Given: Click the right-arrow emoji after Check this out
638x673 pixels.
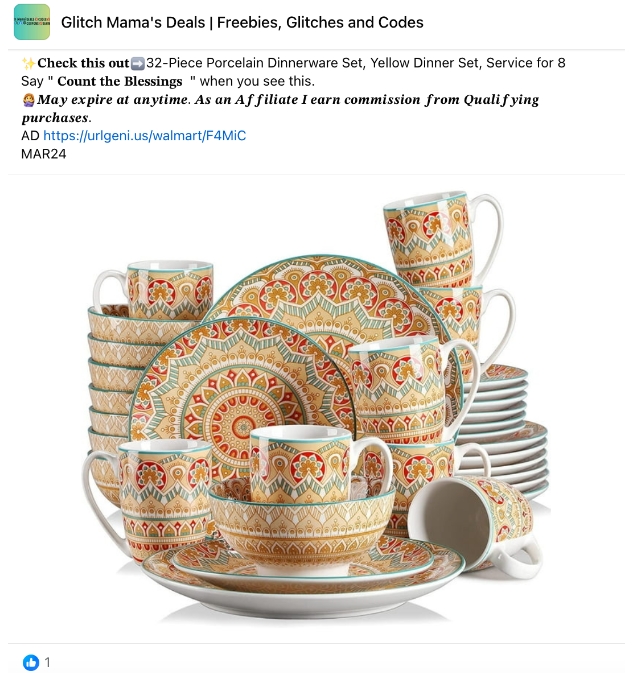Looking at the screenshot, I should [137, 64].
